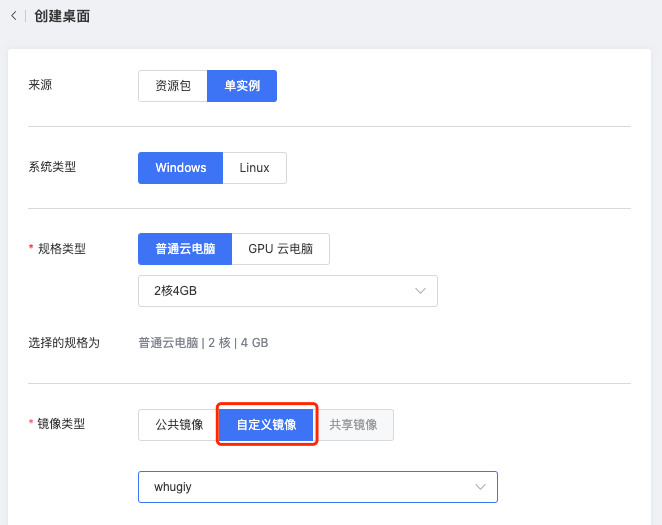This screenshot has height=525, width=662.
Task: Click the 创建桌面 page title
Action: pos(62,16)
